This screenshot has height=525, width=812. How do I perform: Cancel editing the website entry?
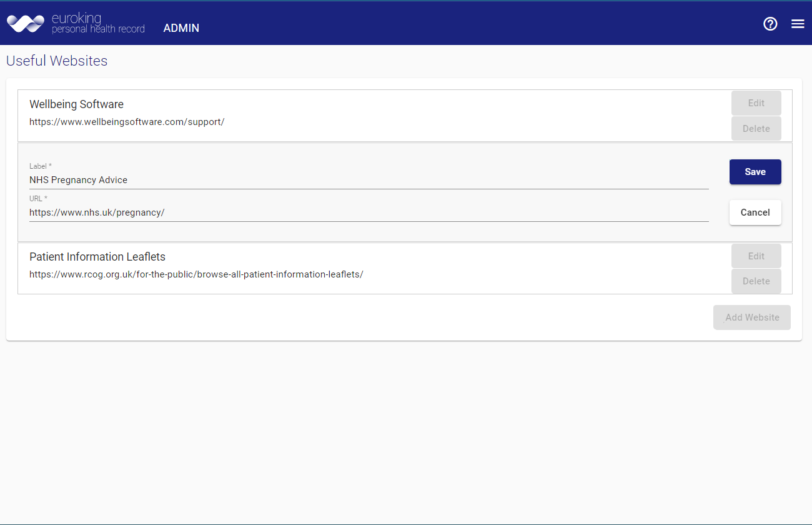coord(755,212)
